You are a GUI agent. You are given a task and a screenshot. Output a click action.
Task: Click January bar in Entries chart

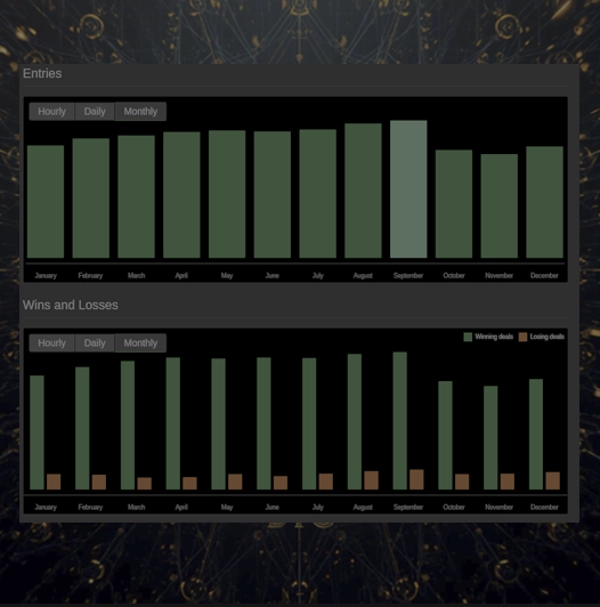point(46,202)
